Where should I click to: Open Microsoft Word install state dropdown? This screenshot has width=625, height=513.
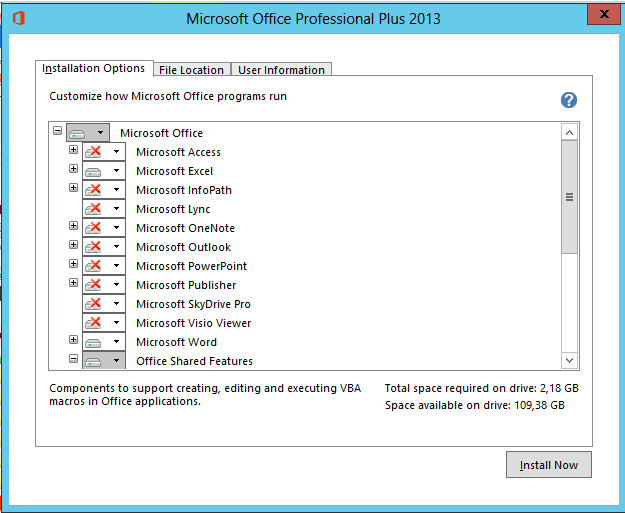coord(104,342)
